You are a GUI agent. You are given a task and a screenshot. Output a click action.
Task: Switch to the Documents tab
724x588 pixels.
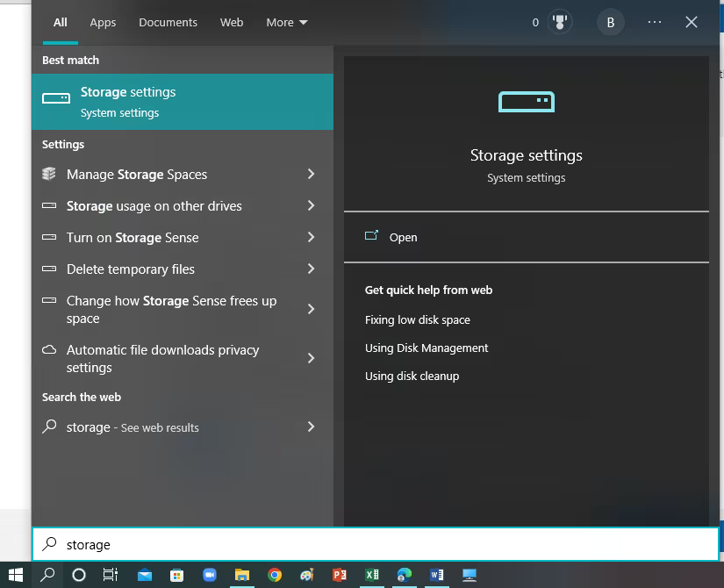pyautogui.click(x=168, y=22)
